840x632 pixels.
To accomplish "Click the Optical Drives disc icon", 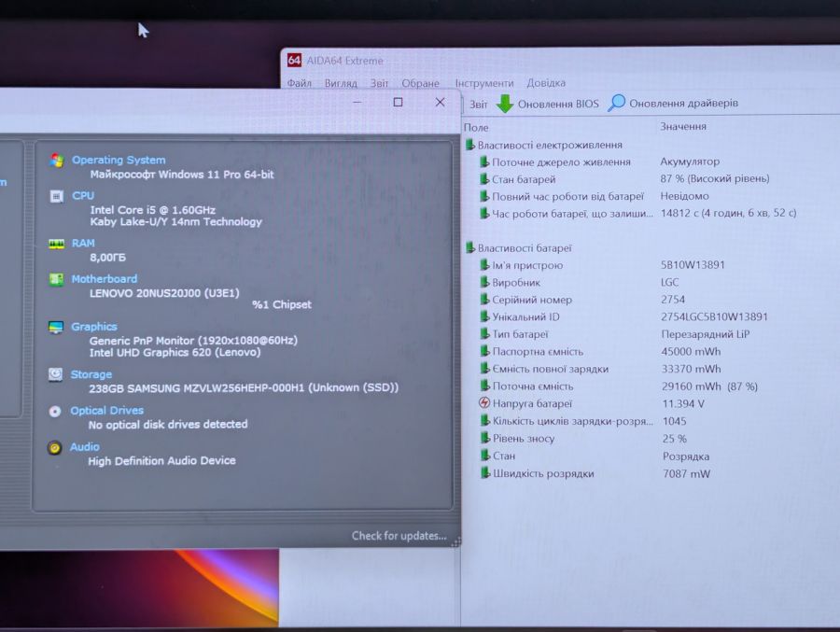I will click(x=55, y=411).
